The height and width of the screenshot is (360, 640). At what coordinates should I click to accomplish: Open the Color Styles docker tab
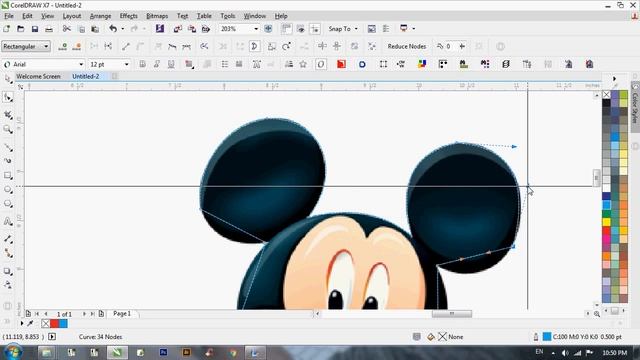pos(635,107)
